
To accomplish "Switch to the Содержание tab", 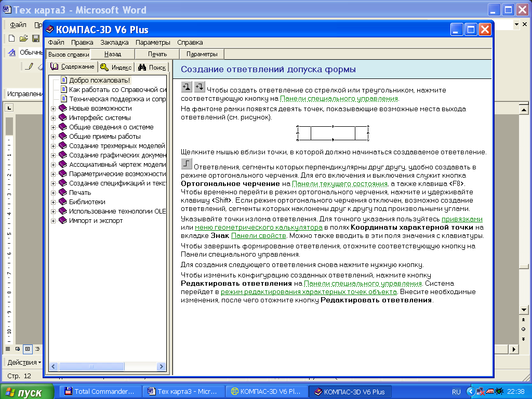I will click(72, 67).
